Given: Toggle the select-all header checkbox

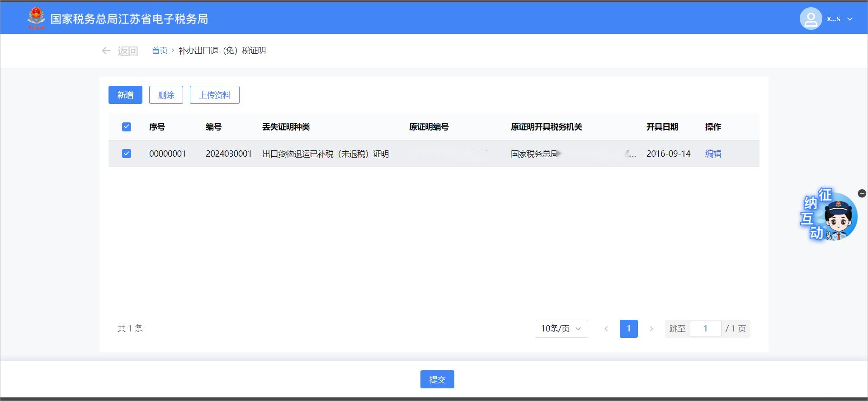Looking at the screenshot, I should pos(127,127).
